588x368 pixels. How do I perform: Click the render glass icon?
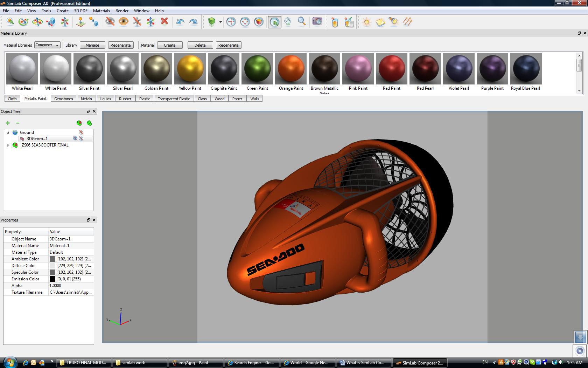pyautogui.click(x=335, y=22)
